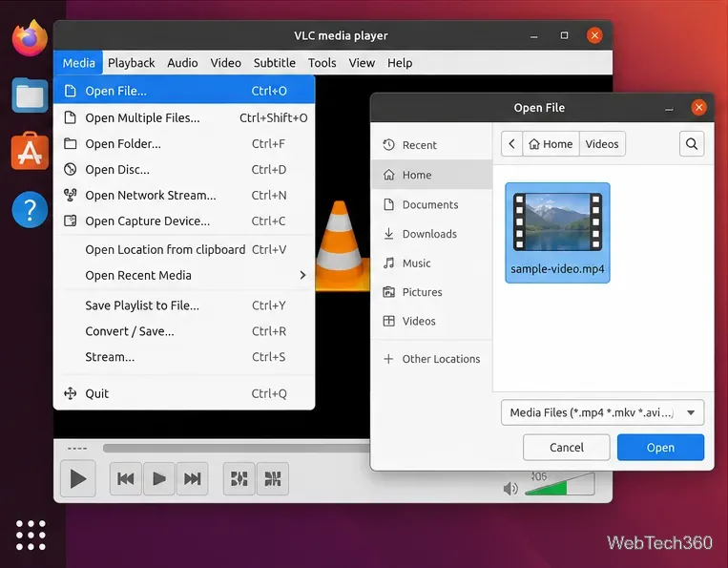Choose Open Network Stream... entry
This screenshot has height=568, width=728.
(184, 196)
